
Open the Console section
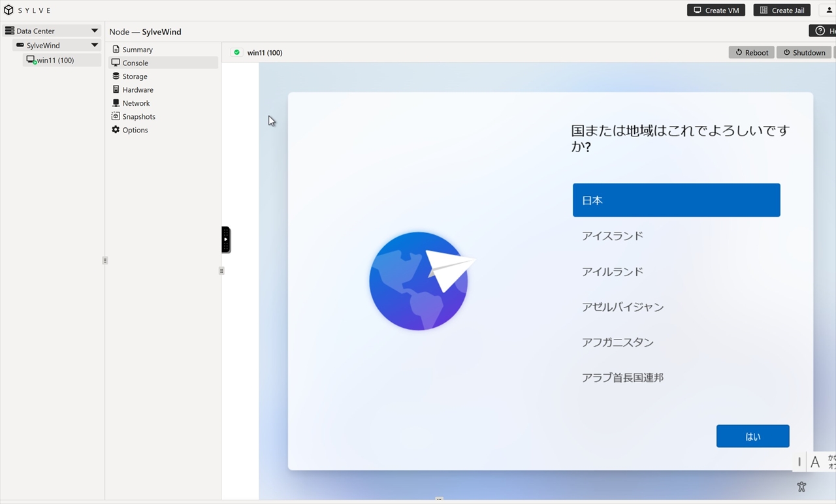(x=135, y=63)
